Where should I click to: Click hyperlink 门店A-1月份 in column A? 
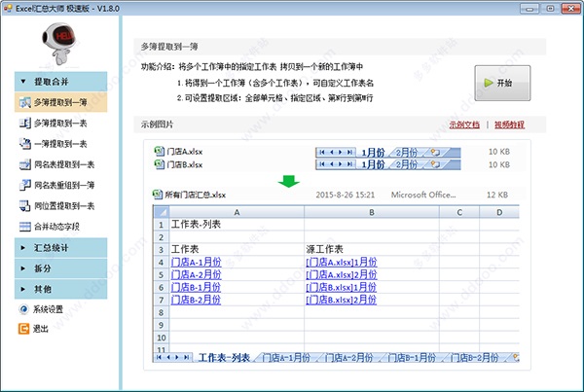[196, 262]
